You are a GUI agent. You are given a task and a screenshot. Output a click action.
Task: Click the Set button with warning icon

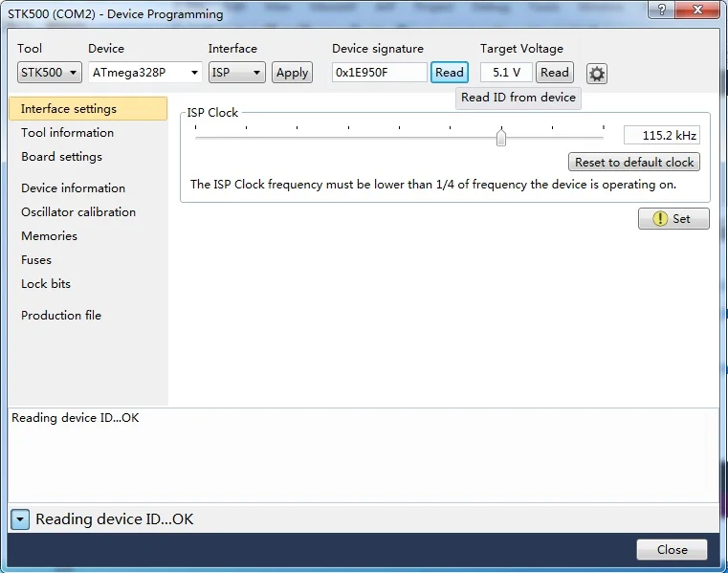click(x=673, y=219)
